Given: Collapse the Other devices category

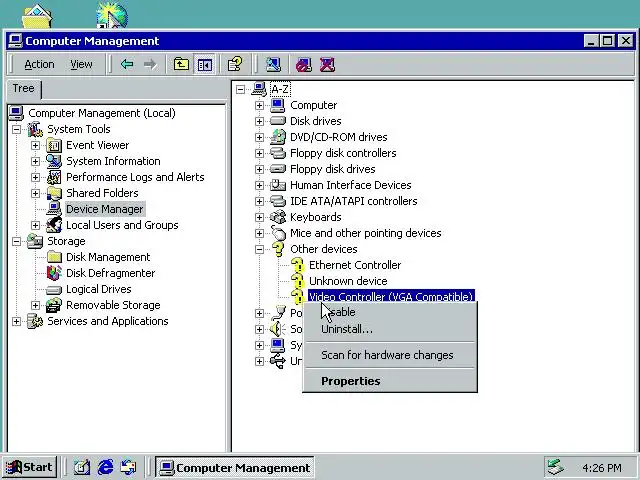Looking at the screenshot, I should pyautogui.click(x=259, y=249).
